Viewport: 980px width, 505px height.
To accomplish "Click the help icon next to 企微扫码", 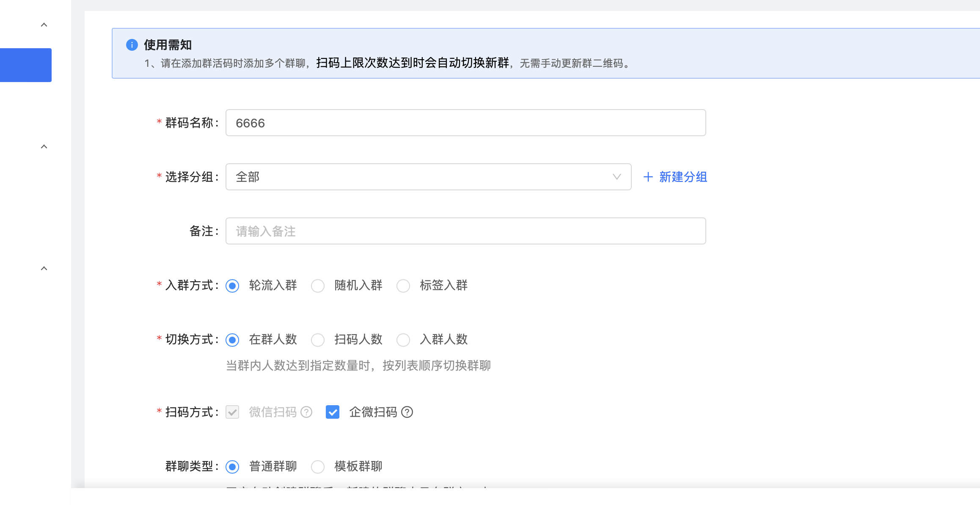I will pos(407,412).
